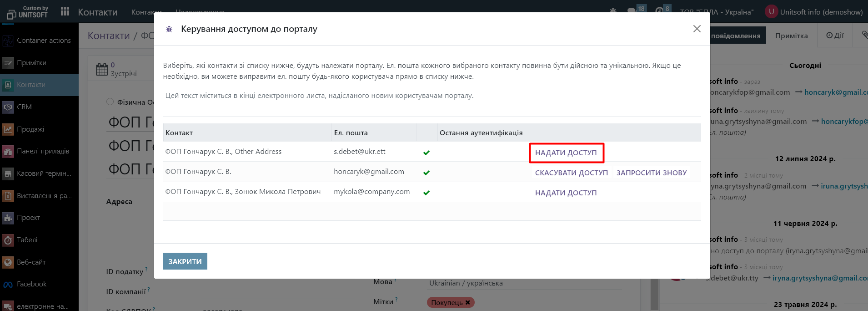Screen dimensions: 868x311
Task: Switch to the Примітка tab in chatter
Action: point(791,36)
